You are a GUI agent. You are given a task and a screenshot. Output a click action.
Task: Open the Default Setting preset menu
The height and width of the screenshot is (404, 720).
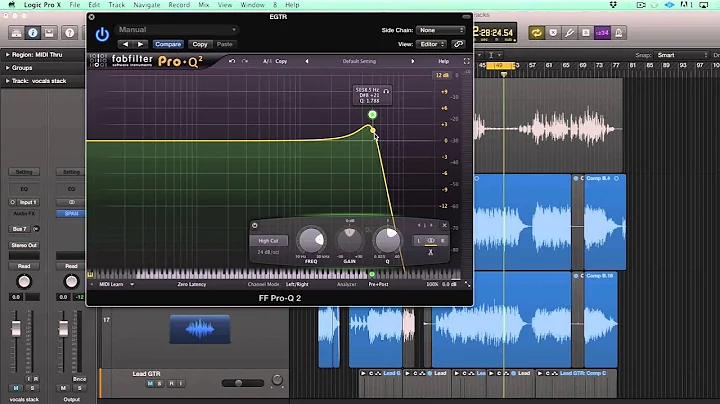pyautogui.click(x=359, y=61)
